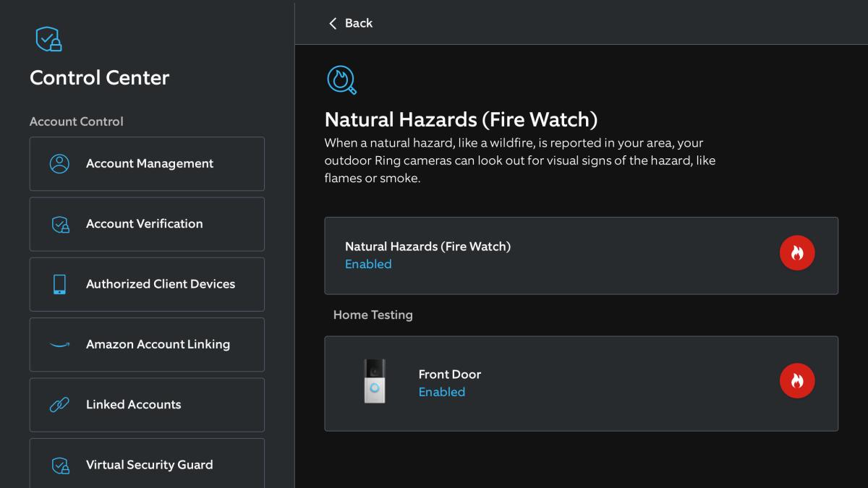
Task: Click the Account Control section heading
Action: tap(77, 121)
